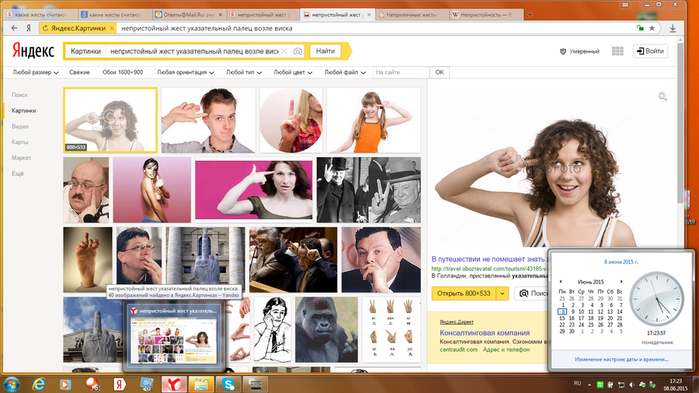Expand Любой цвет dropdown
Image resolution: width=699 pixels, height=393 pixels.
tap(293, 72)
